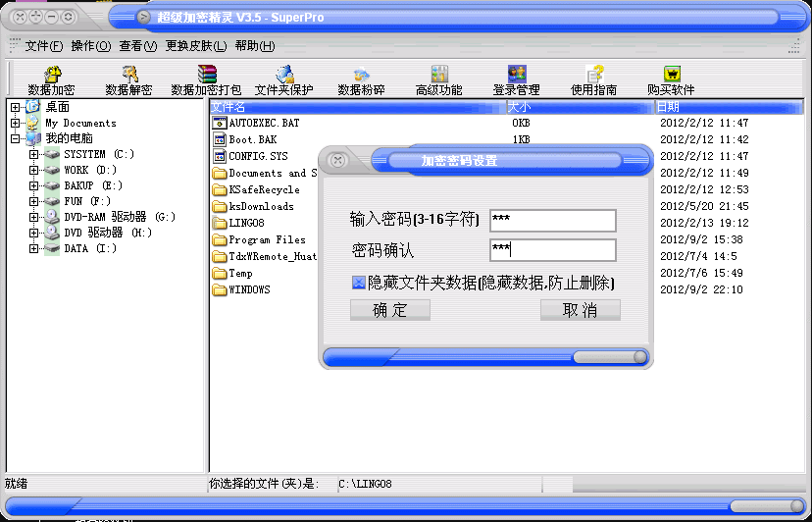This screenshot has height=522, width=812.
Task: Open the 数据解密 data decryption tool
Action: (128, 80)
